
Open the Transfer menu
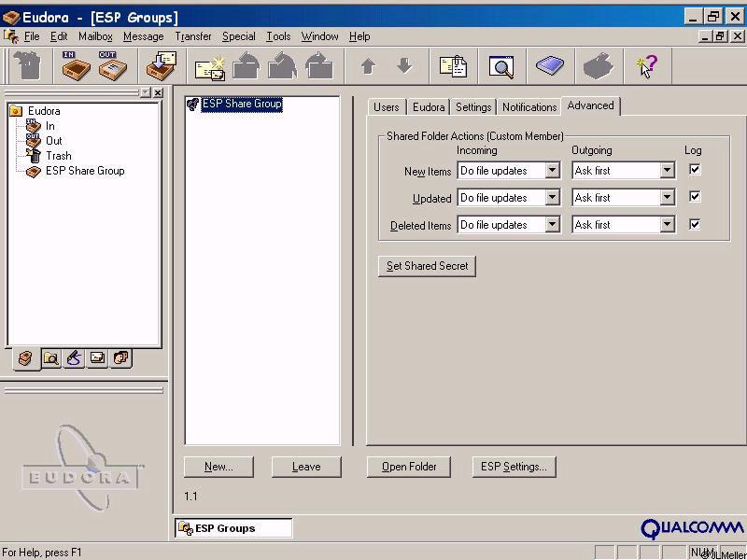point(193,36)
